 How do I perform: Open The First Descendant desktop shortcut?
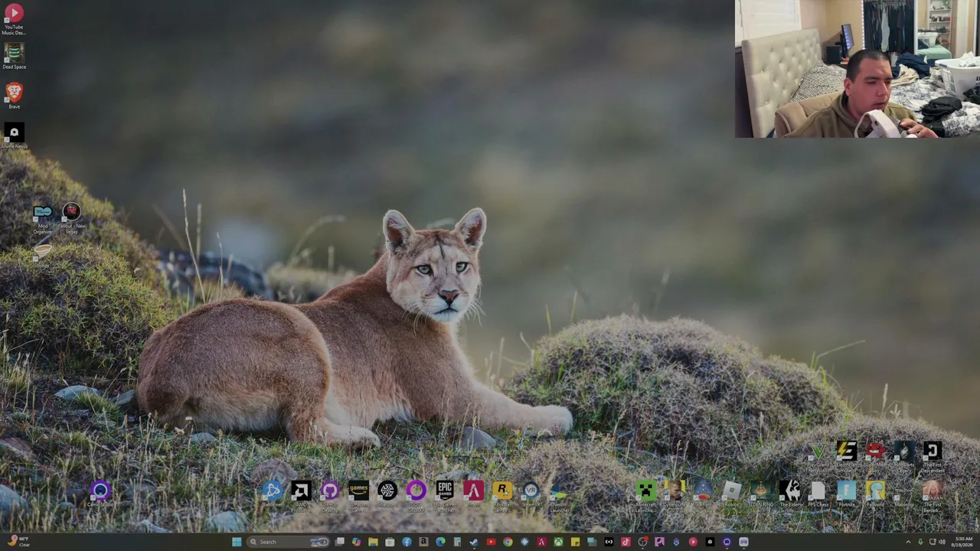click(933, 456)
